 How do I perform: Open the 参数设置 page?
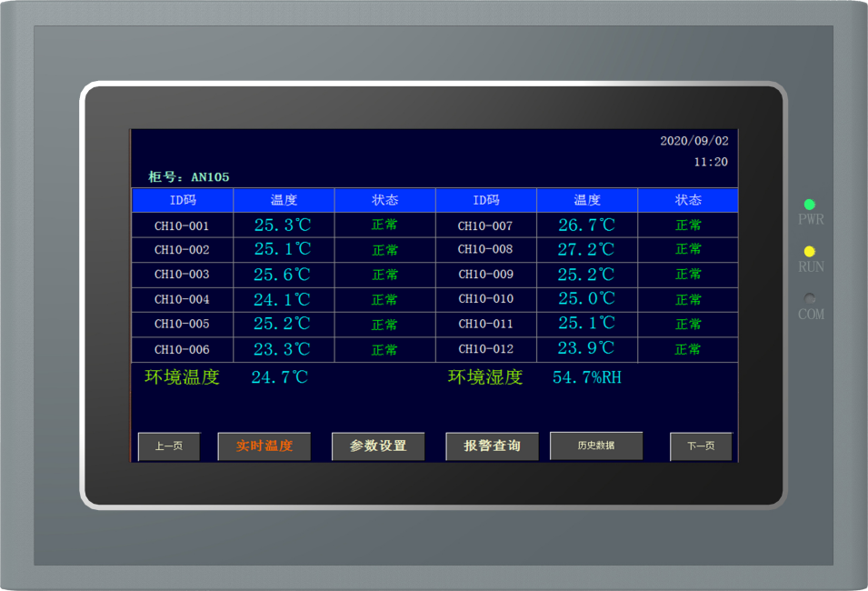(x=378, y=446)
